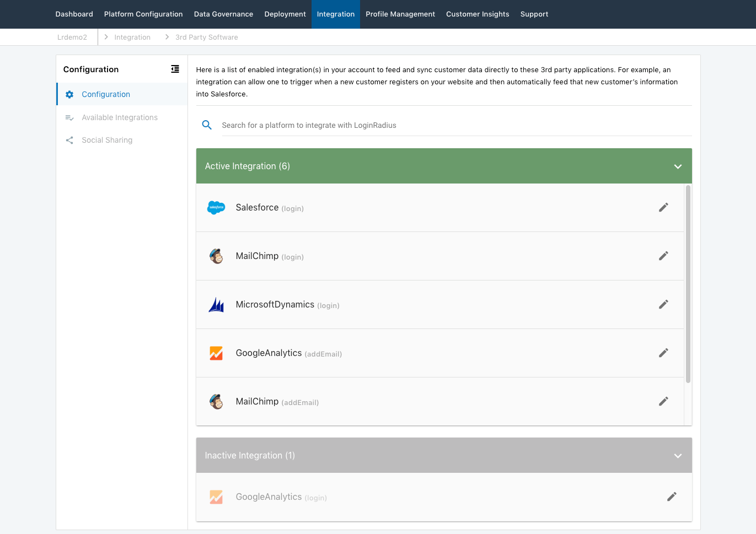Image resolution: width=756 pixels, height=534 pixels.
Task: Collapse the Configuration sidebar using the menu icon
Action: [x=175, y=69]
